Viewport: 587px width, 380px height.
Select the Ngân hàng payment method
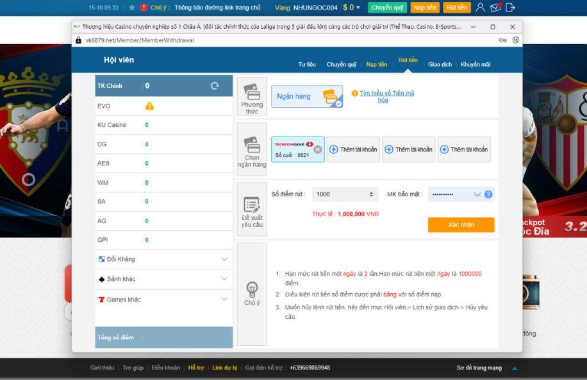pyautogui.click(x=307, y=97)
